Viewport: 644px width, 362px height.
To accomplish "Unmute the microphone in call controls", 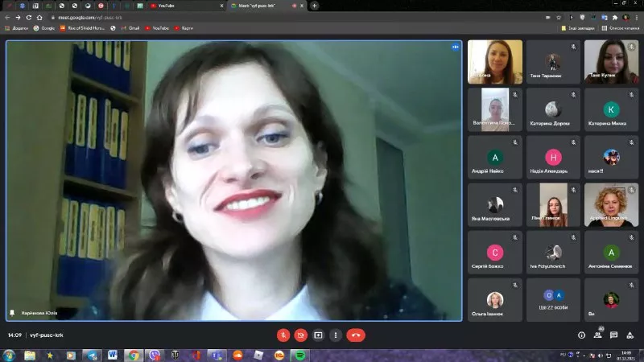I will click(283, 335).
